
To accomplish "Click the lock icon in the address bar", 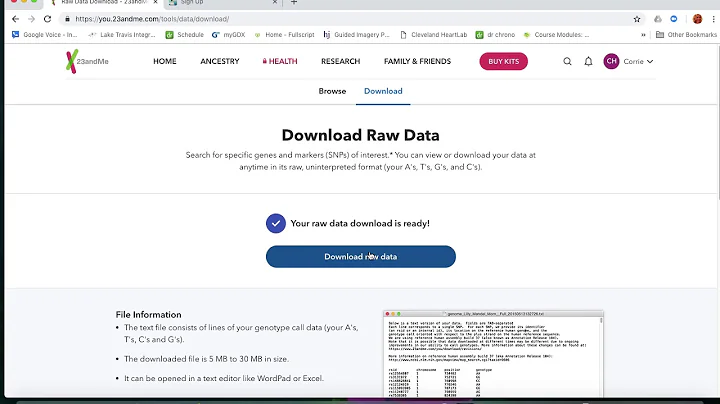I will [68, 19].
